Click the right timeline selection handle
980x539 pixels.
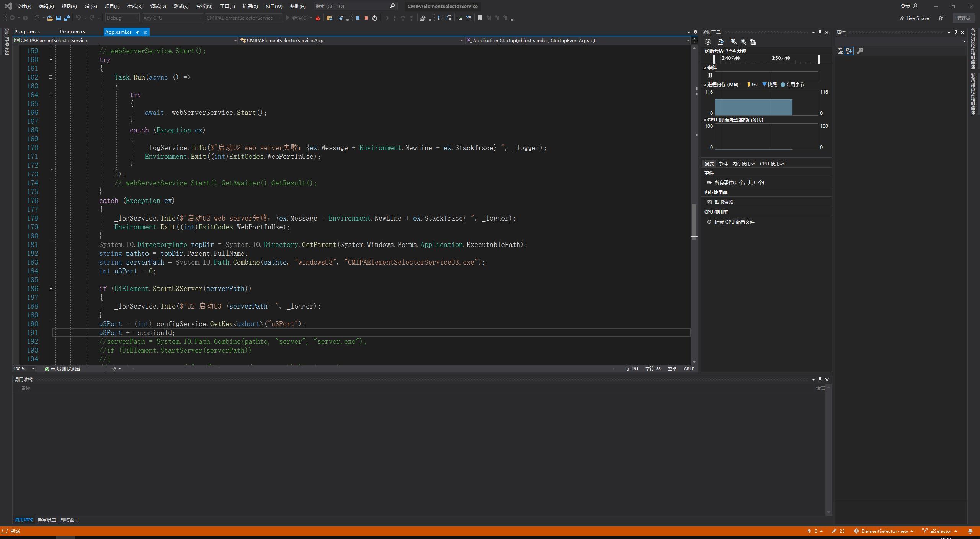[818, 59]
